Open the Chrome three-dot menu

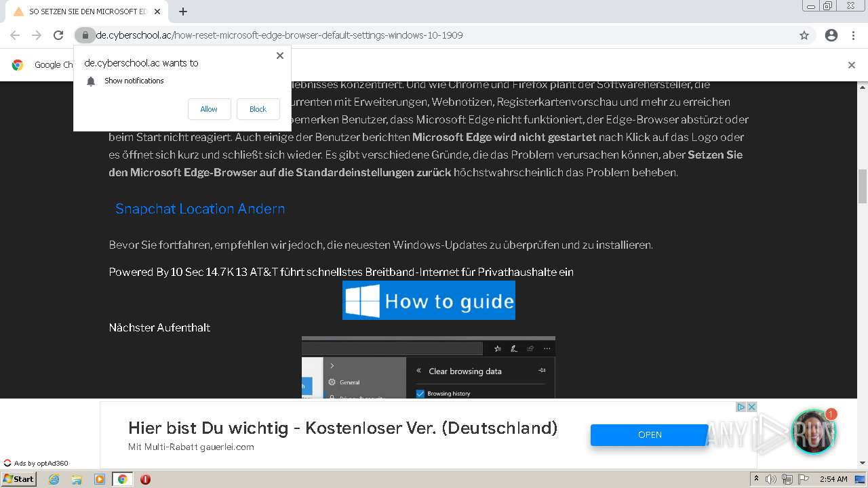[x=853, y=35]
